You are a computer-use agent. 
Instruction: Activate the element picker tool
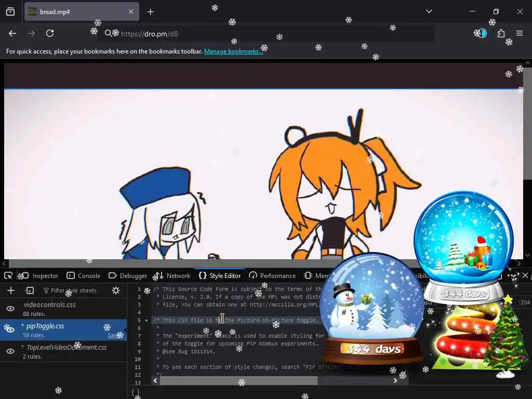pyautogui.click(x=8, y=276)
